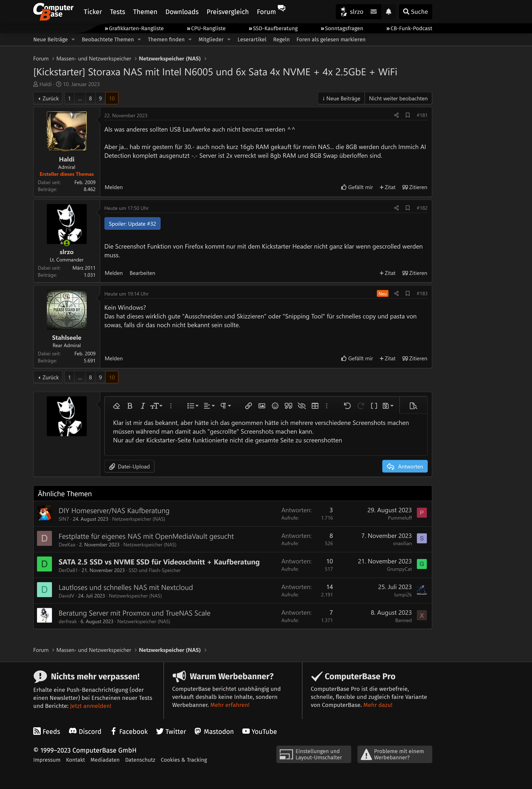
Task: Open the Downloads menu item
Action: pos(182,12)
